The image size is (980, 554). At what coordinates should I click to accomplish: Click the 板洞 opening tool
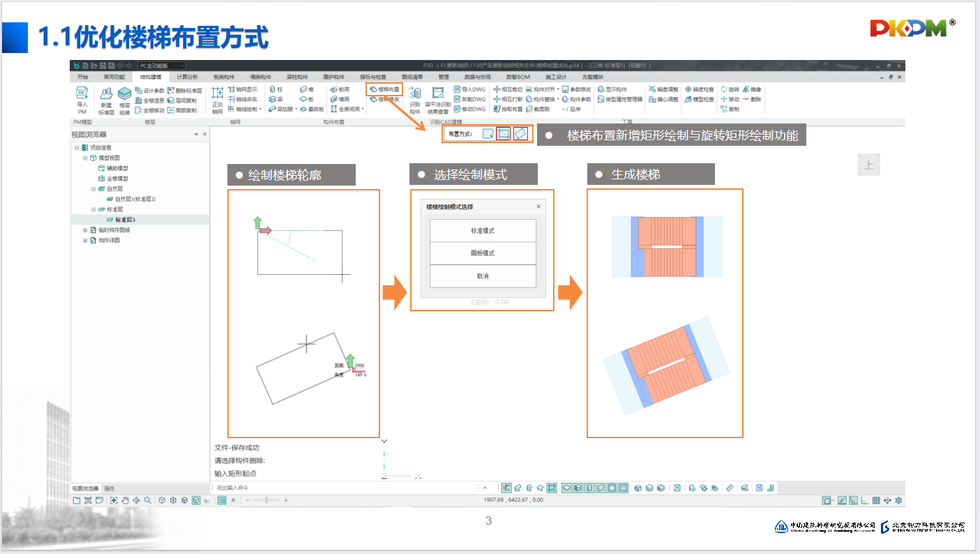click(340, 89)
